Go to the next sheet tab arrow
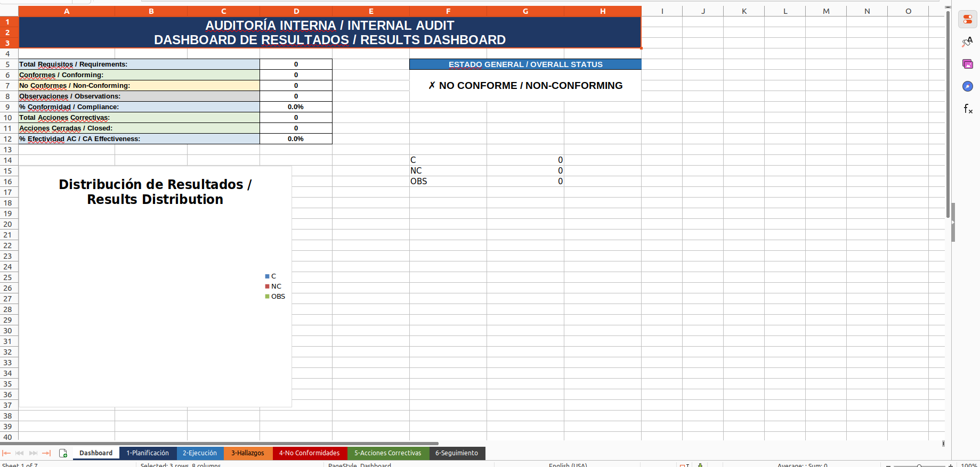Image resolution: width=980 pixels, height=467 pixels. [x=33, y=453]
